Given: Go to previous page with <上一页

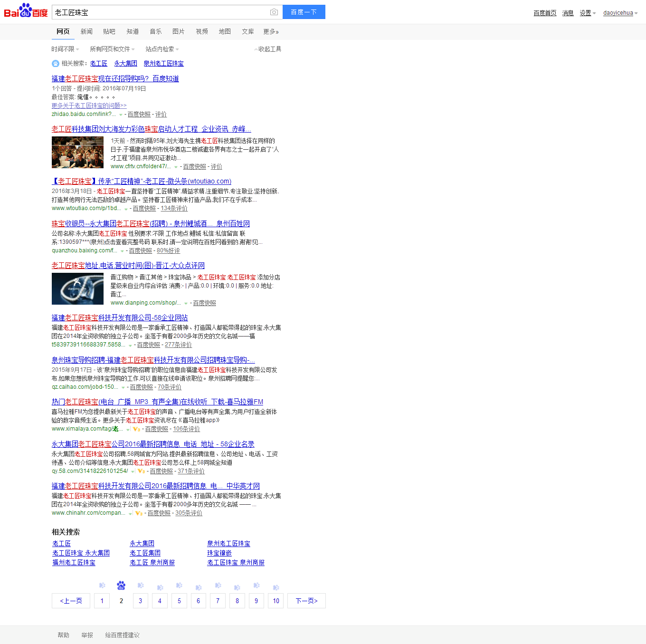Looking at the screenshot, I should coord(71,601).
